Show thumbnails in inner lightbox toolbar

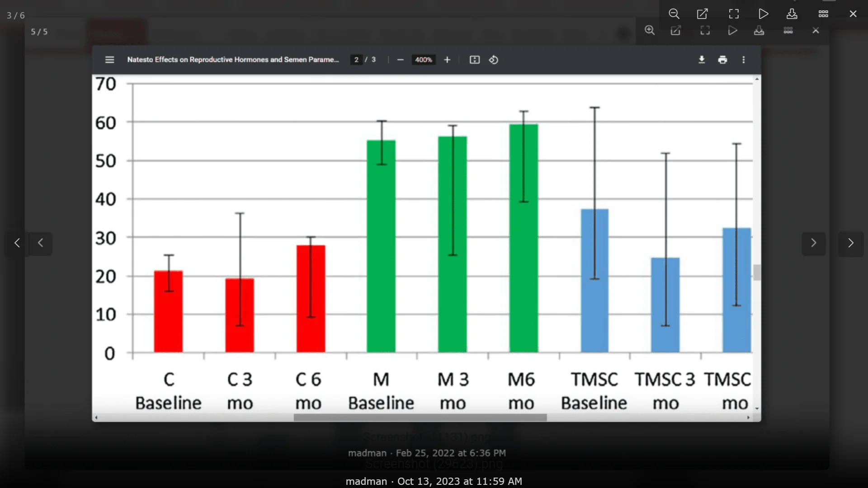[x=788, y=30]
